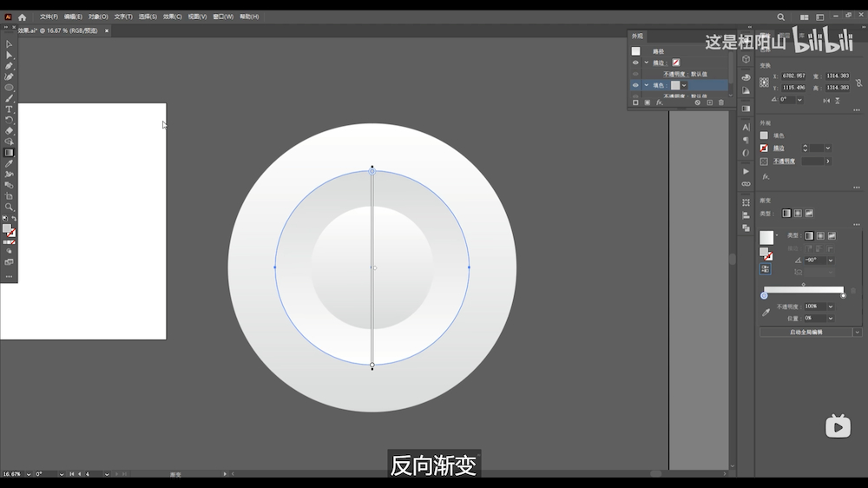Open Edit Toolbar three-dots menu
This screenshot has width=868, height=488.
(9, 276)
